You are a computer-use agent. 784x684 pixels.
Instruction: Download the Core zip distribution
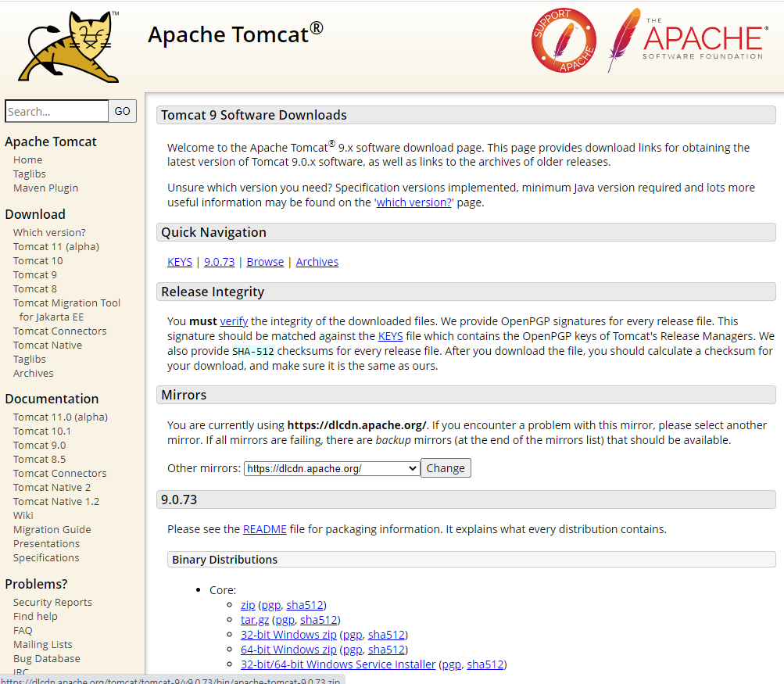pyautogui.click(x=248, y=605)
